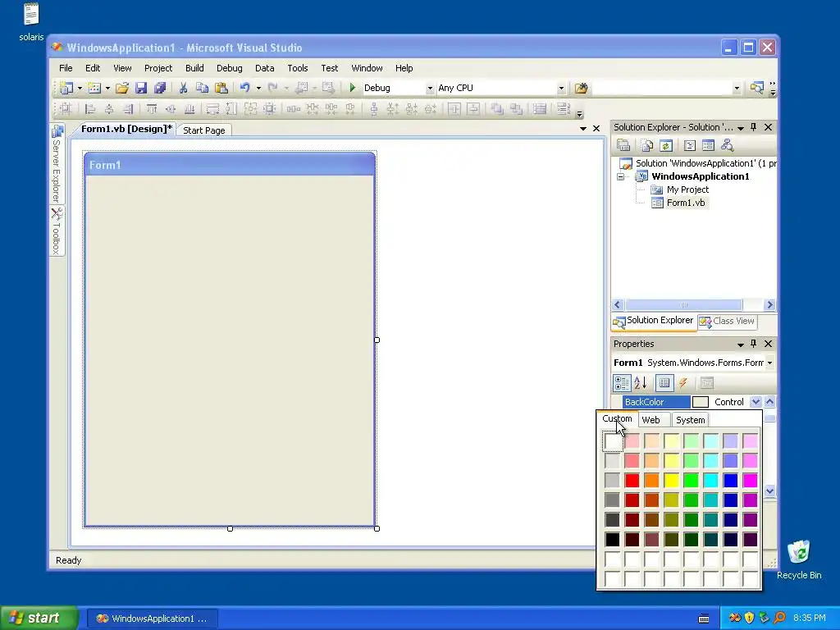Click the Align Lefts layout toolbar icon
Image resolution: width=840 pixels, height=630 pixels.
point(90,109)
